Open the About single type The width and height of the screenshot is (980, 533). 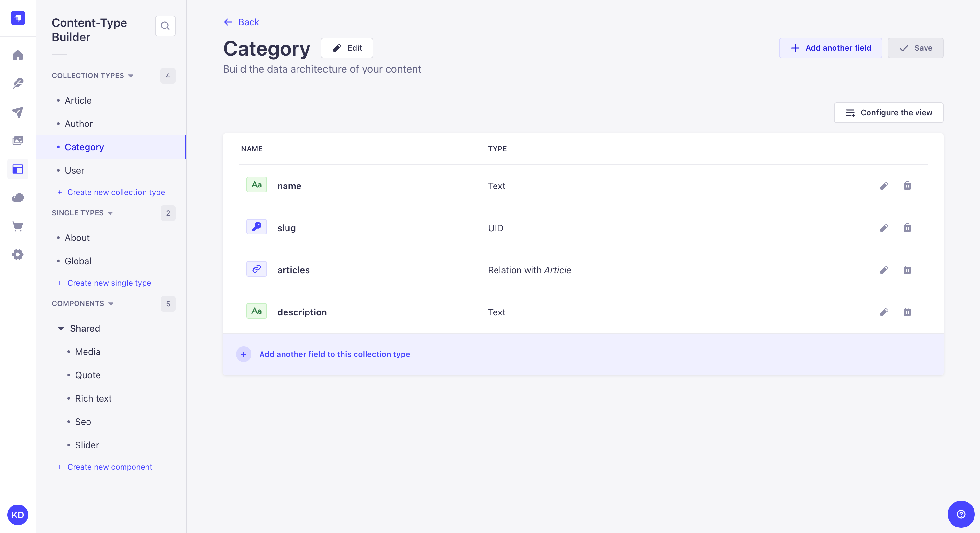77,238
